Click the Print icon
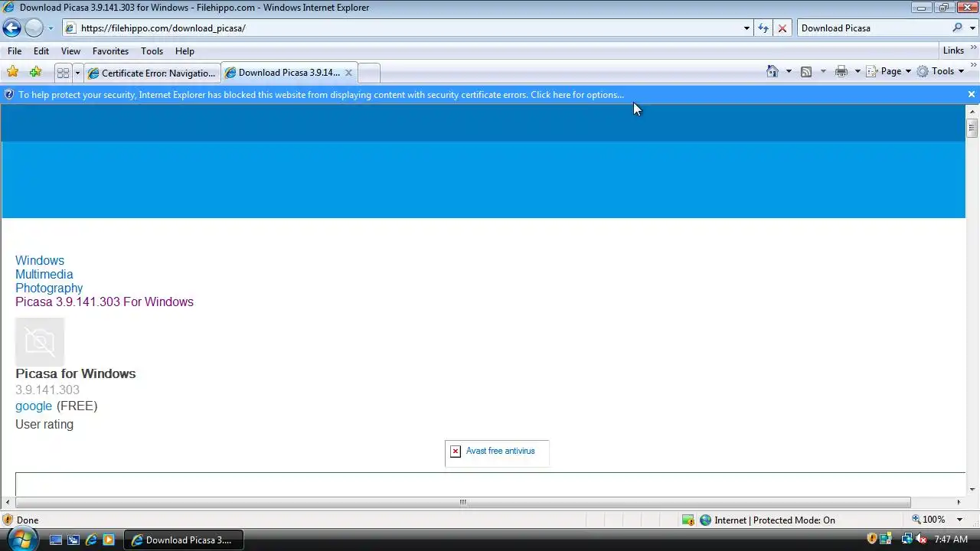The image size is (980, 551). [x=841, y=71]
